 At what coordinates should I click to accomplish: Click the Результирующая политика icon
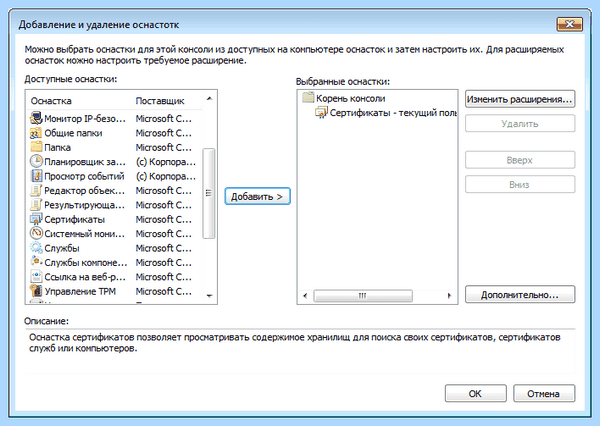36,205
